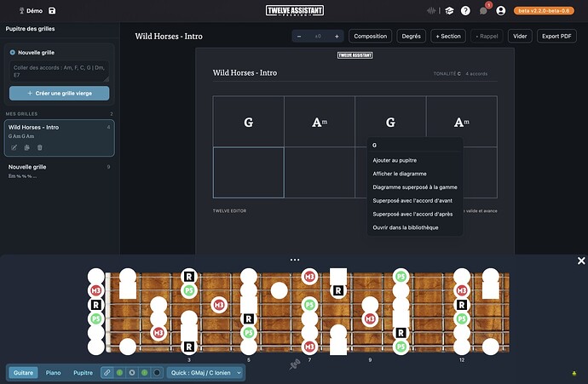This screenshot has width=588, height=384.
Task: Toggle the link icon in bottom toolbar
Action: 107,373
